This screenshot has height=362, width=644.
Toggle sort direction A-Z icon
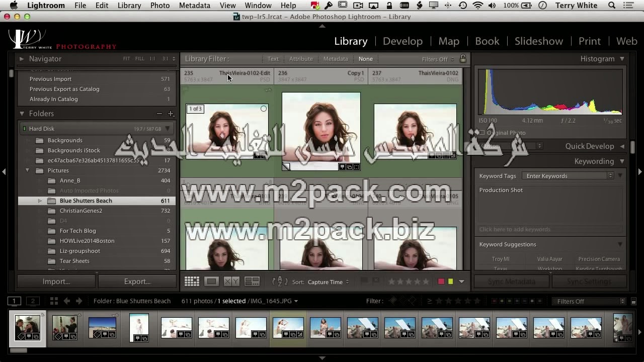[x=280, y=282]
